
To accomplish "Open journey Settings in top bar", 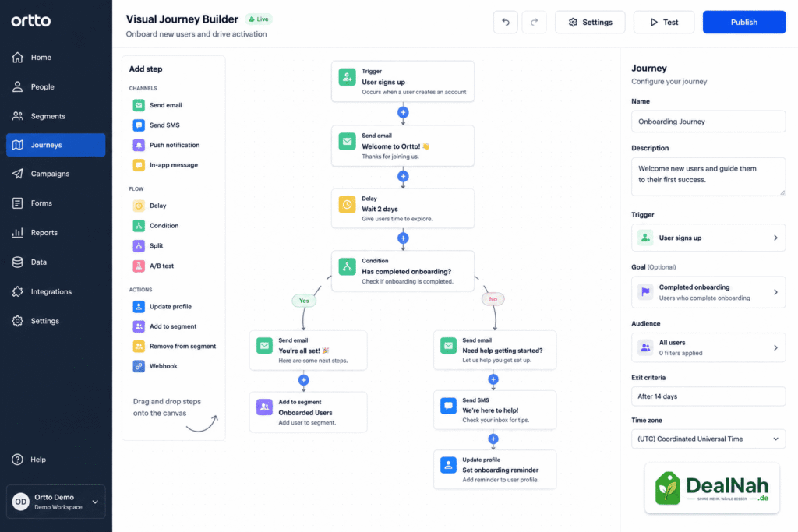I will coord(590,23).
